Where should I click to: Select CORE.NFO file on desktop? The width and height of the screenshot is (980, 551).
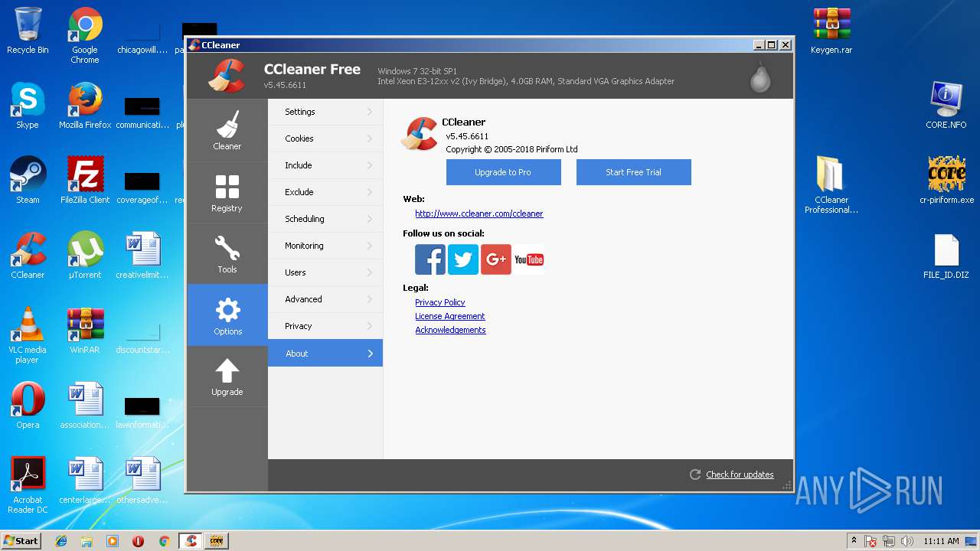click(x=946, y=106)
